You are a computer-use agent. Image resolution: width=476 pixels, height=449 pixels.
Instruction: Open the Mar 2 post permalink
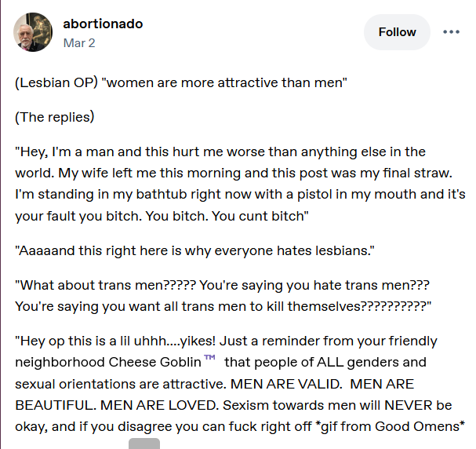tap(79, 43)
